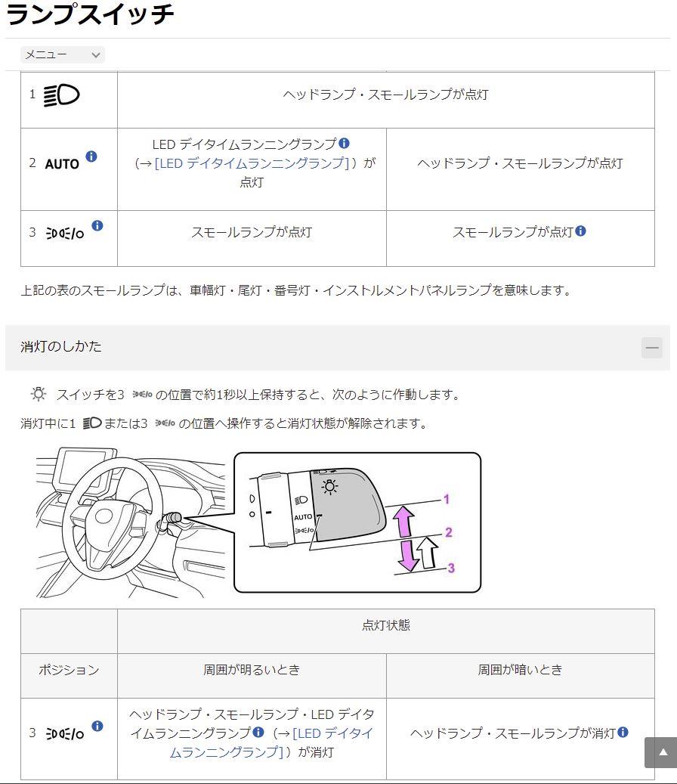Click headlamp symbol in table row 1
677x784 pixels.
tap(61, 95)
